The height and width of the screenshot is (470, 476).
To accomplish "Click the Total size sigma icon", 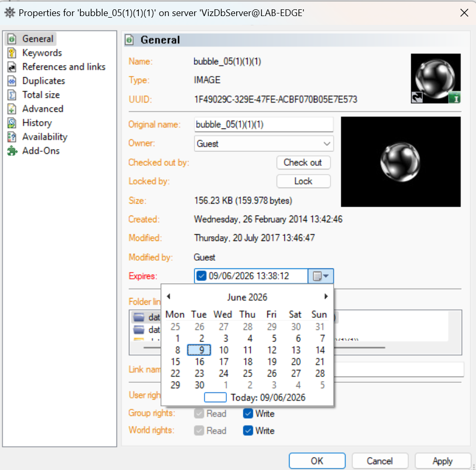I will tap(12, 95).
